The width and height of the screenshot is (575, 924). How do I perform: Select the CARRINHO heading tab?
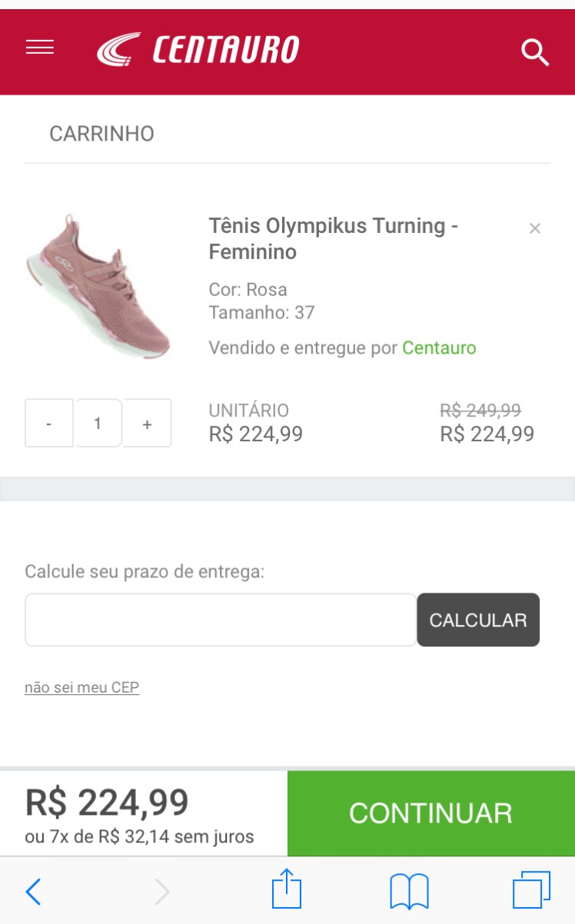point(101,134)
